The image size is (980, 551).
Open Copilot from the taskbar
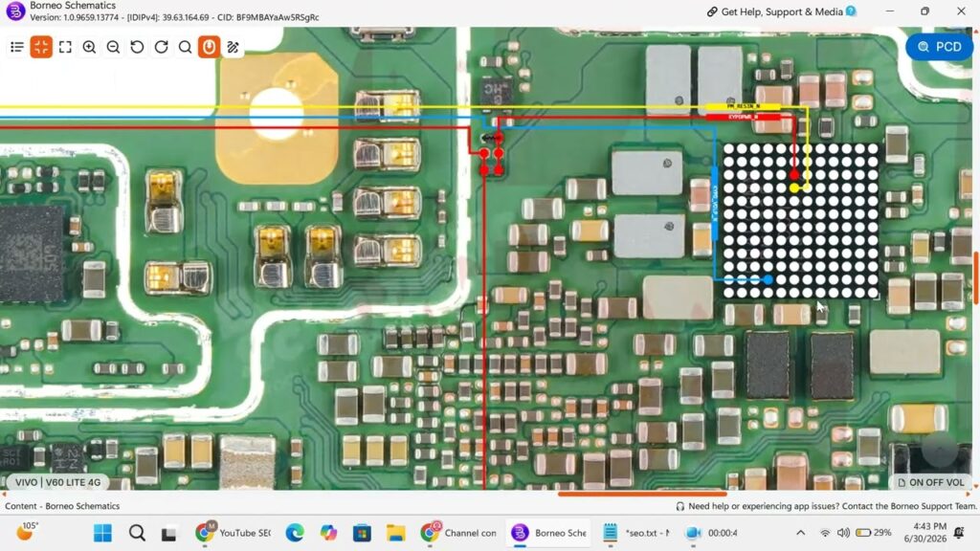328,533
